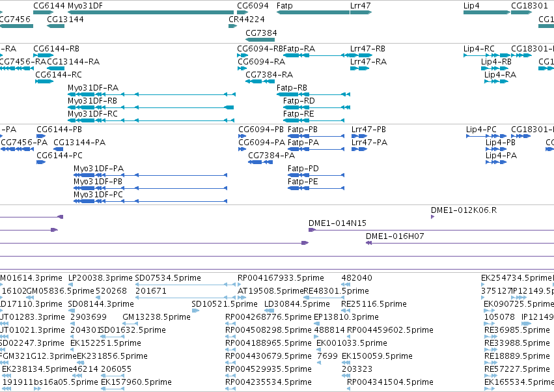Select transcript Myo31DF-RB

point(150,107)
